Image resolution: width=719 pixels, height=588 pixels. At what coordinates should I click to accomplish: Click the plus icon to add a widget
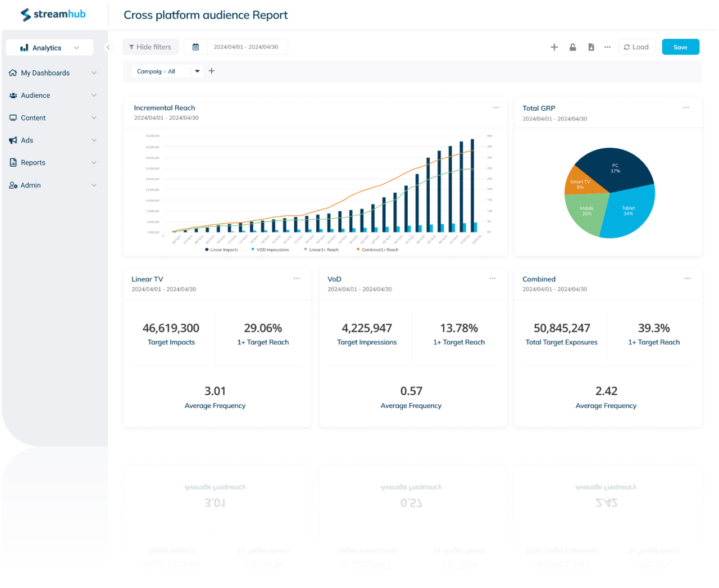tap(554, 47)
